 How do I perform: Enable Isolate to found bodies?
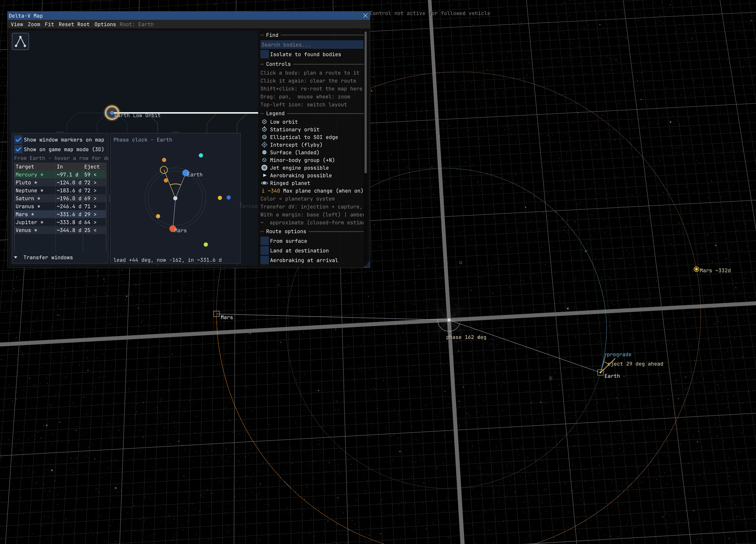[265, 54]
